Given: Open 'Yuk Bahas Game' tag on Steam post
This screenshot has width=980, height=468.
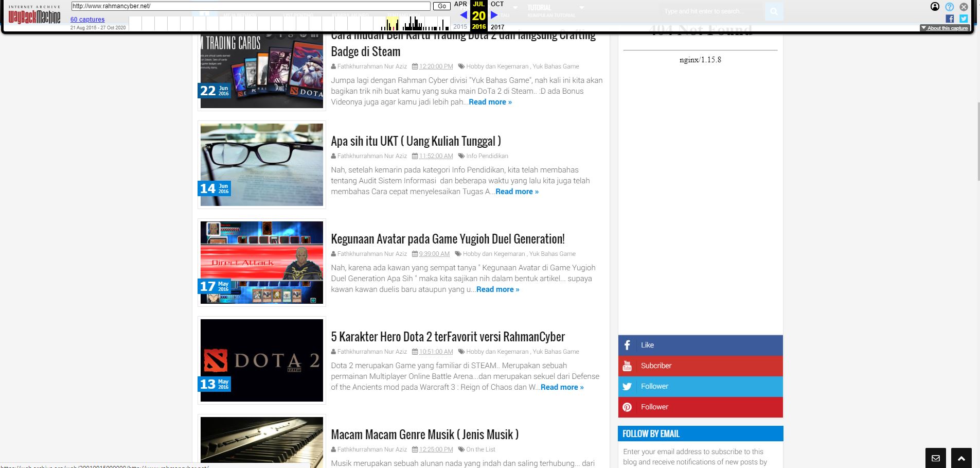Looking at the screenshot, I should tap(556, 66).
